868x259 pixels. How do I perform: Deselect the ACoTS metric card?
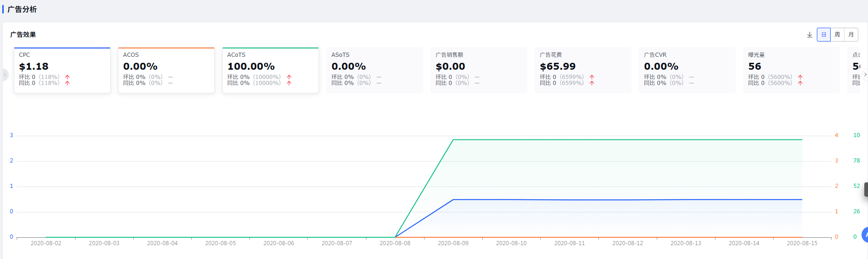click(271, 70)
